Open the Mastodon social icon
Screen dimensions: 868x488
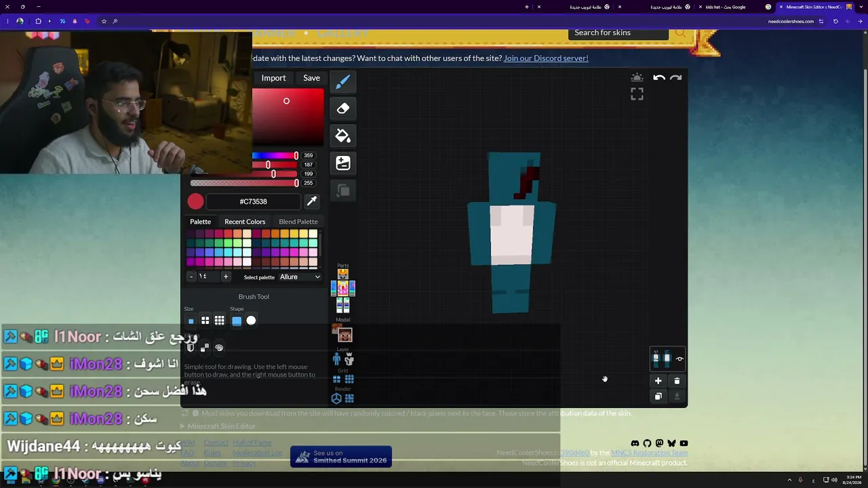(x=659, y=443)
